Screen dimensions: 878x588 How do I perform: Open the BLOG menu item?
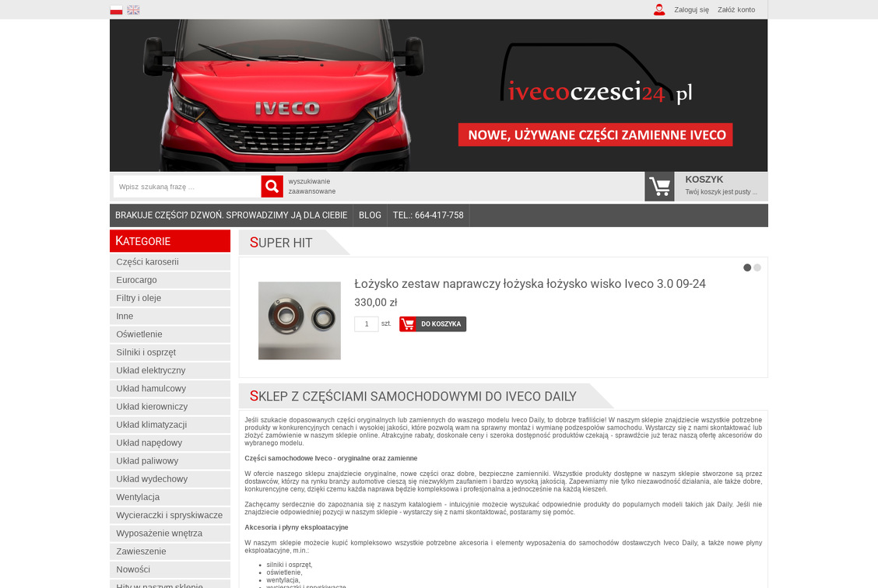coord(370,215)
